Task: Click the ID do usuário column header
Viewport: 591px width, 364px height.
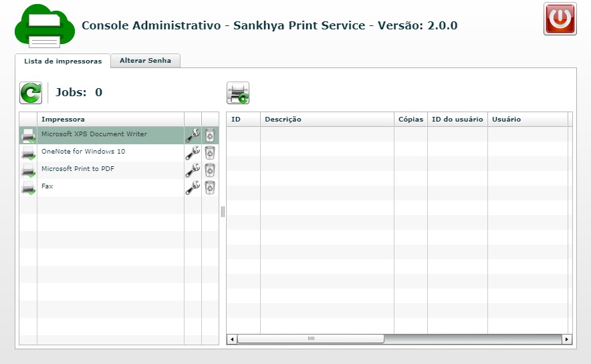Action: pos(457,119)
